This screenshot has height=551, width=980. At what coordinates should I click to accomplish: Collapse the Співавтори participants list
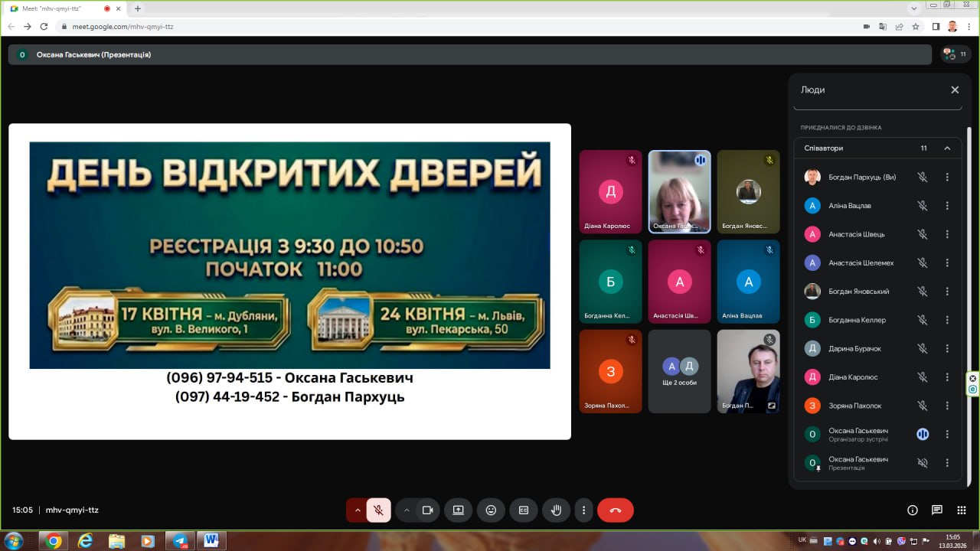pyautogui.click(x=947, y=148)
